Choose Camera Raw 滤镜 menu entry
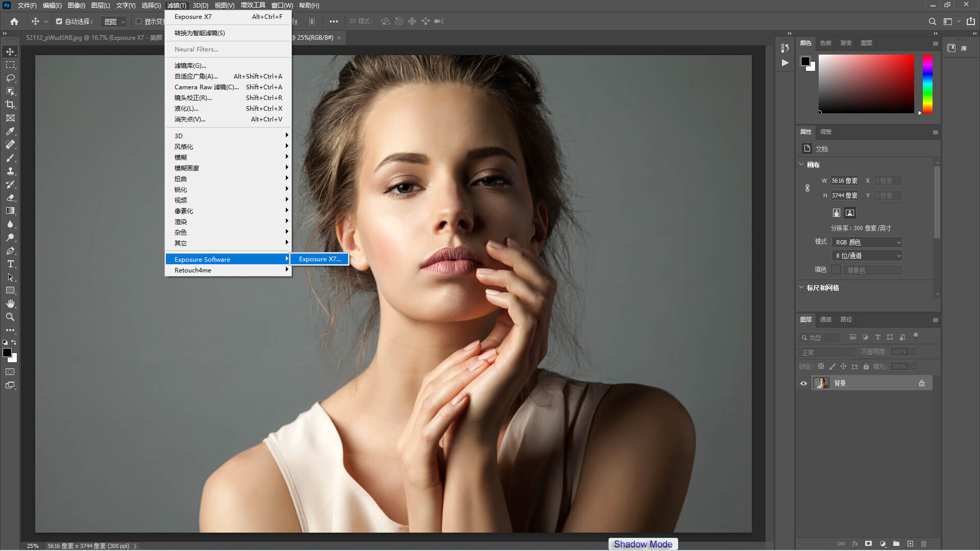Screen dimensions: 980x551 [x=207, y=87]
